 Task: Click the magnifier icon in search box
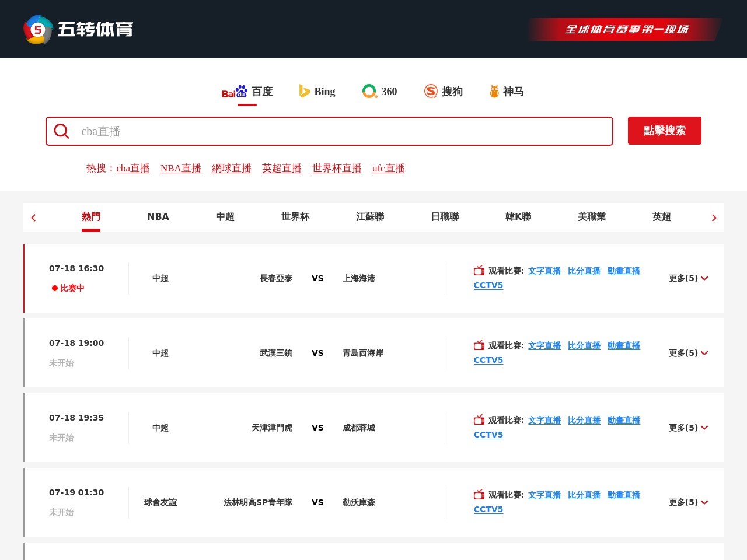pos(61,131)
